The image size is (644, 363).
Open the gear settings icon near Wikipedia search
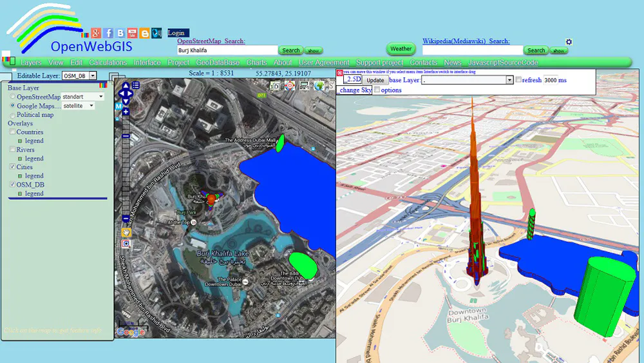click(569, 42)
